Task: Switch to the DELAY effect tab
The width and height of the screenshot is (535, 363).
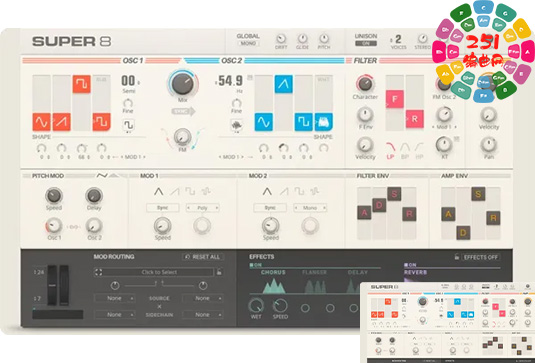Action: pyautogui.click(x=358, y=272)
